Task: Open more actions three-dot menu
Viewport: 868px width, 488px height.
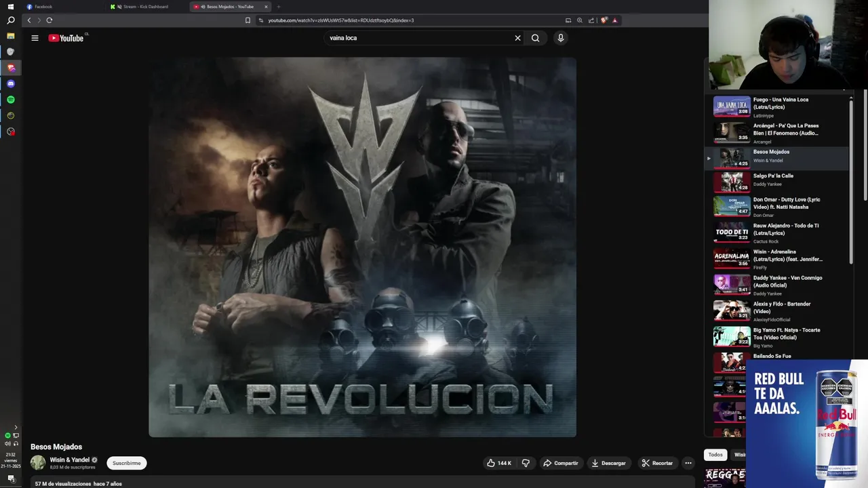Action: pos(688,463)
